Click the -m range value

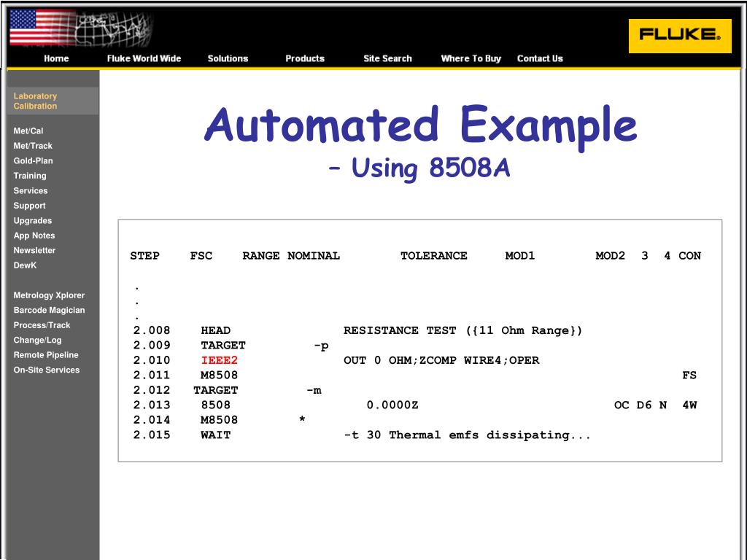pyautogui.click(x=314, y=391)
